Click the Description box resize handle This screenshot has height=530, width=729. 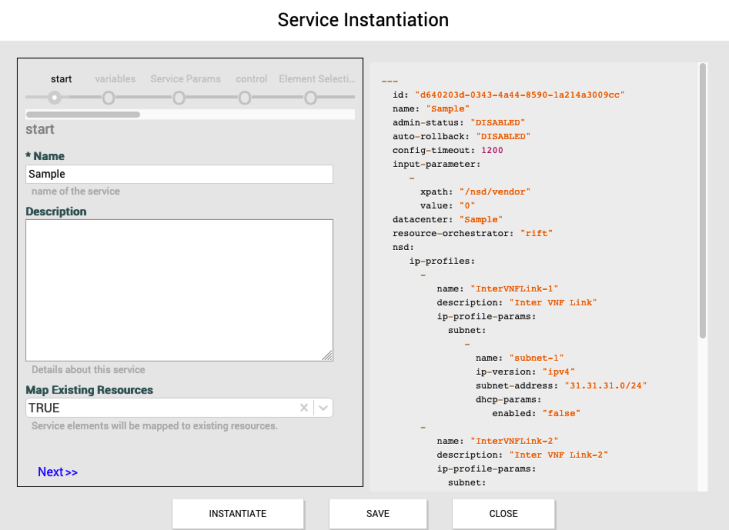pos(327,354)
